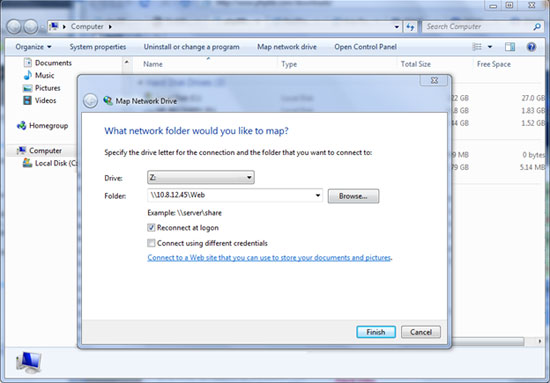Open the Organize menu dropdown
550x383 pixels.
tap(33, 47)
